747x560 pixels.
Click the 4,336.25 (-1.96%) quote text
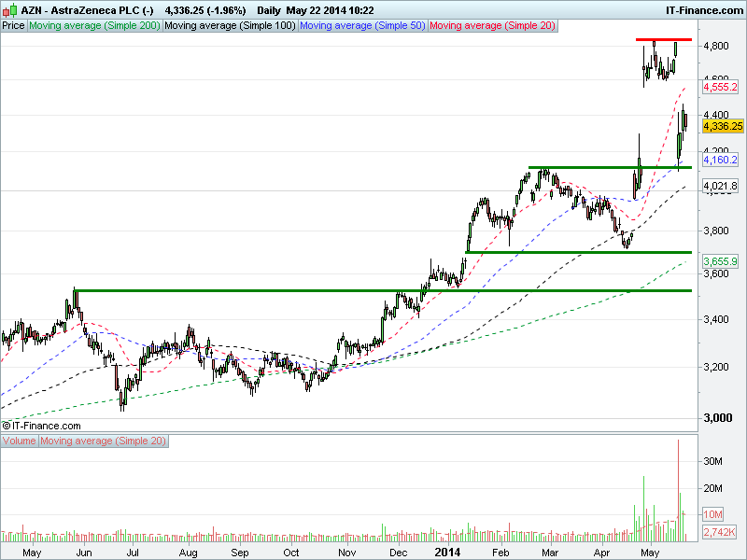[x=205, y=10]
